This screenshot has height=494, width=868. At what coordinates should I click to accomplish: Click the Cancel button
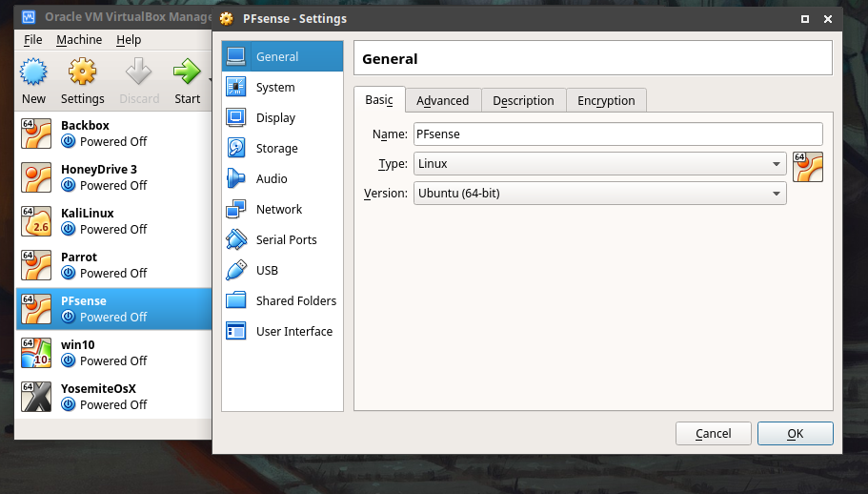(x=713, y=433)
